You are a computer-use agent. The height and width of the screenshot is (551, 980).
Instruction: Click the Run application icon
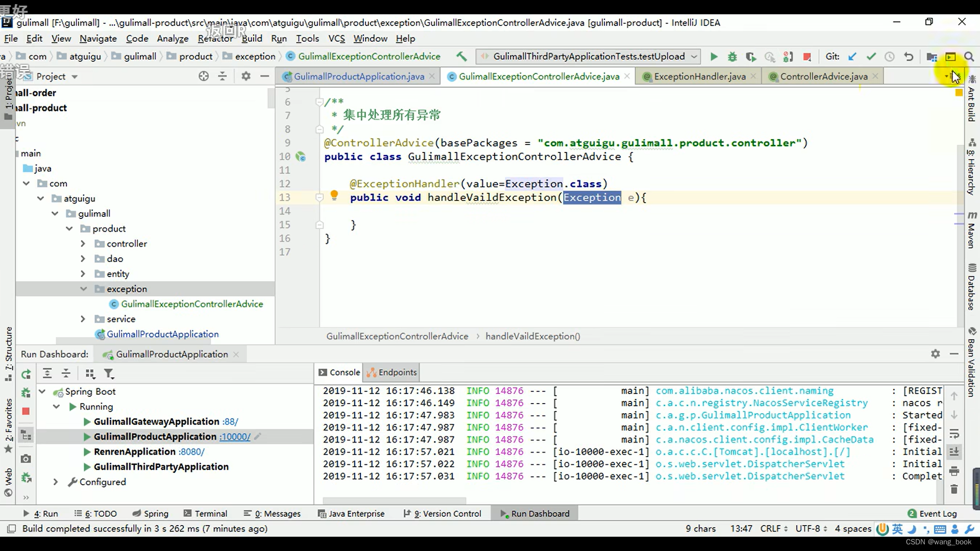click(x=714, y=57)
